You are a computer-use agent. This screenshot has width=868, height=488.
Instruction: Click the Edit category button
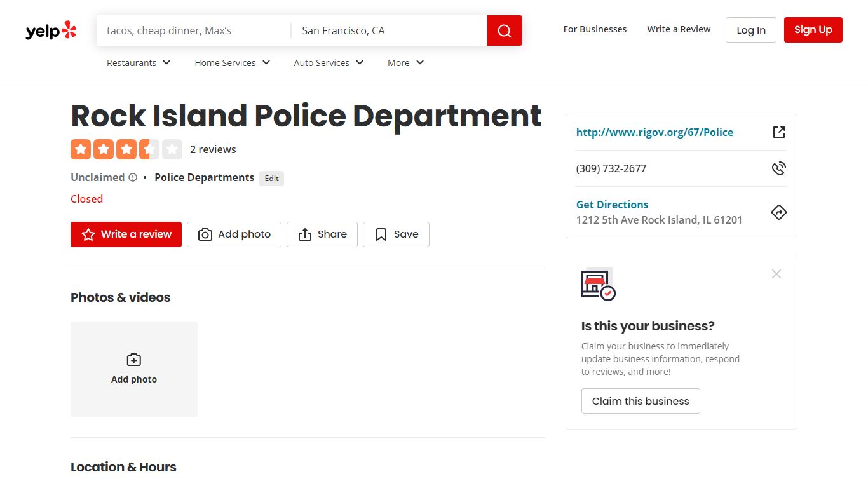click(x=271, y=179)
